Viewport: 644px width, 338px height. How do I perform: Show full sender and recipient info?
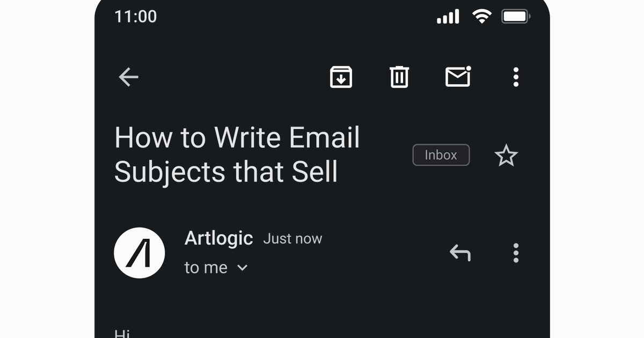(x=217, y=267)
